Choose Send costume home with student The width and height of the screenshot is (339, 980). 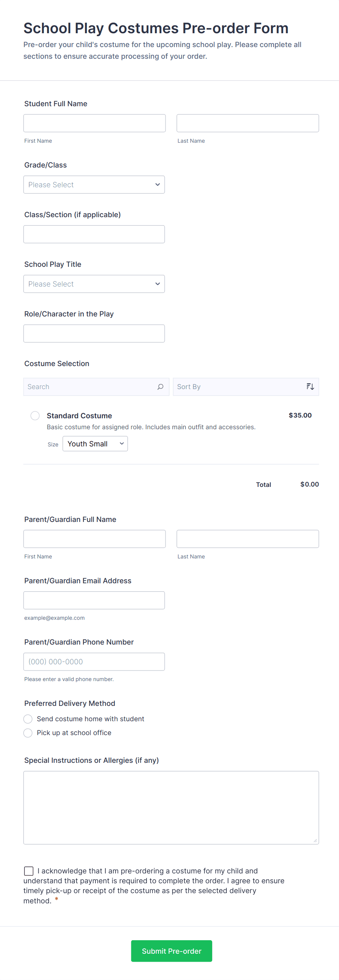click(x=28, y=719)
